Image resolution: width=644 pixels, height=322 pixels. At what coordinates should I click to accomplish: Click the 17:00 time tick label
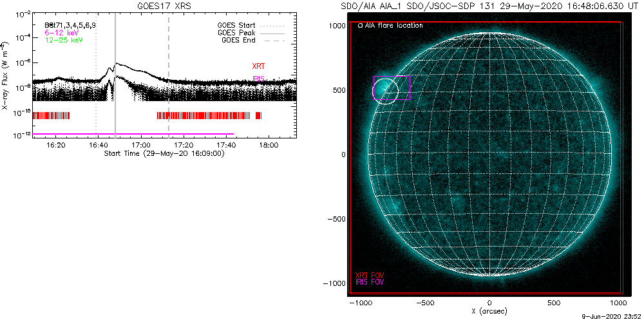(141, 146)
